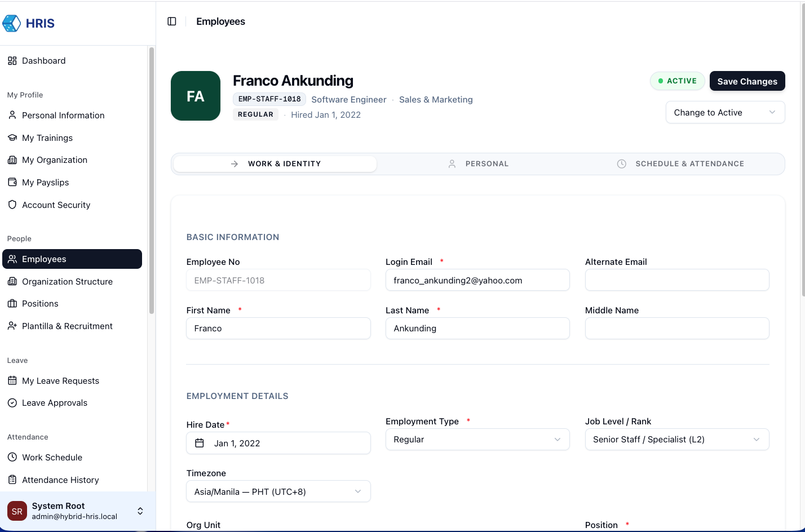Click the Account Security shield icon
The height and width of the screenshot is (532, 805).
12,205
